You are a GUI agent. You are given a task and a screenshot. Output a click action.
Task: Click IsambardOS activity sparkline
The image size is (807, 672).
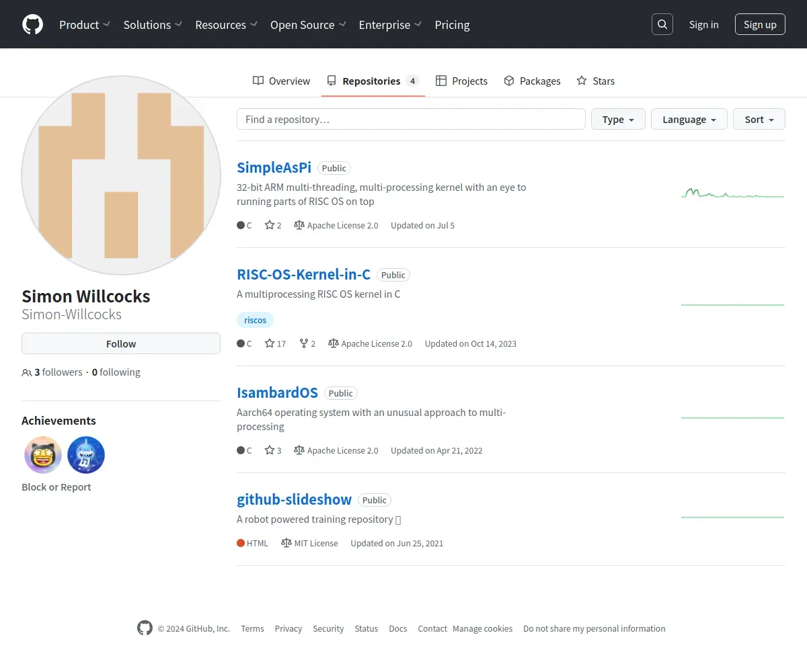pyautogui.click(x=733, y=417)
